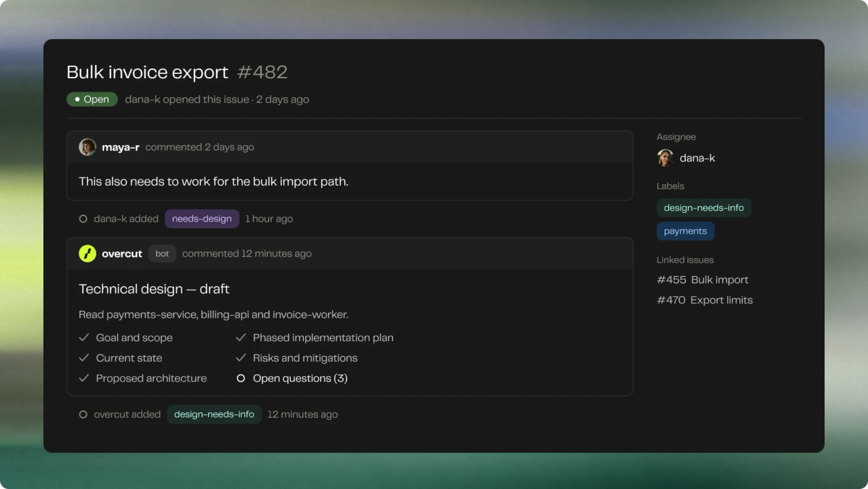Click the green Open status badge
Image resolution: width=868 pixels, height=489 pixels.
92,99
